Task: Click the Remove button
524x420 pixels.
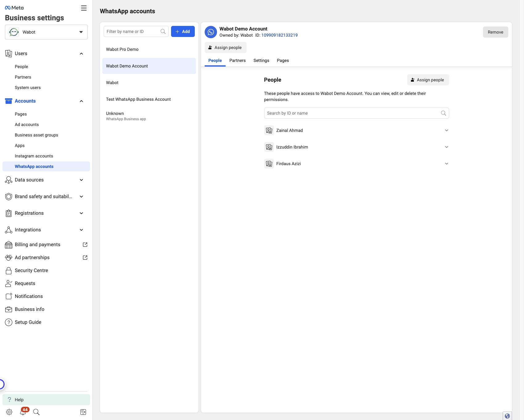Action: (x=496, y=32)
